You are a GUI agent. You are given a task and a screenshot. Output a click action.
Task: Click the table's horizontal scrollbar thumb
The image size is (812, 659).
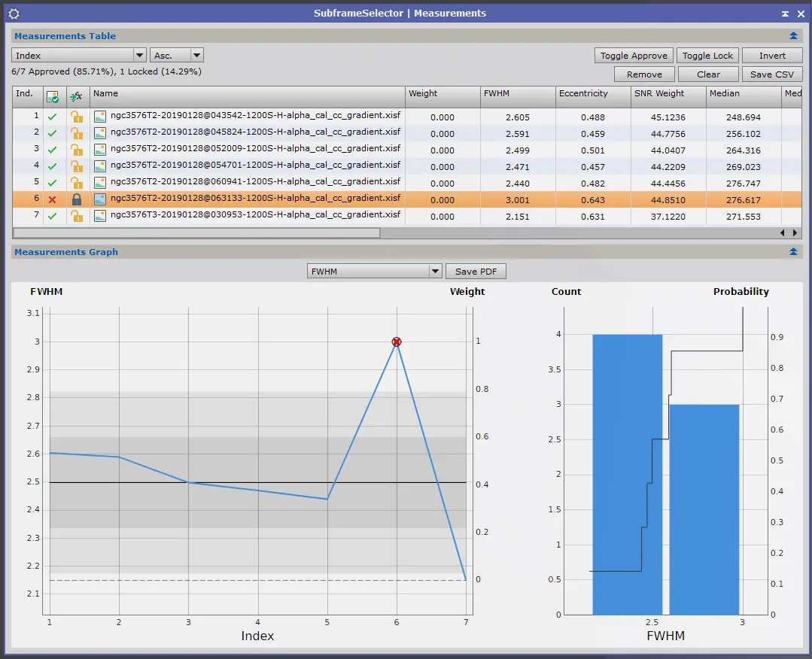(196, 233)
